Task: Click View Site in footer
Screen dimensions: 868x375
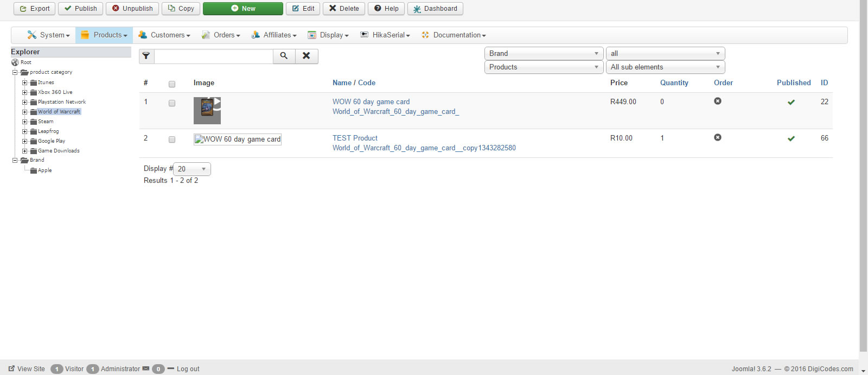Action: pos(27,369)
